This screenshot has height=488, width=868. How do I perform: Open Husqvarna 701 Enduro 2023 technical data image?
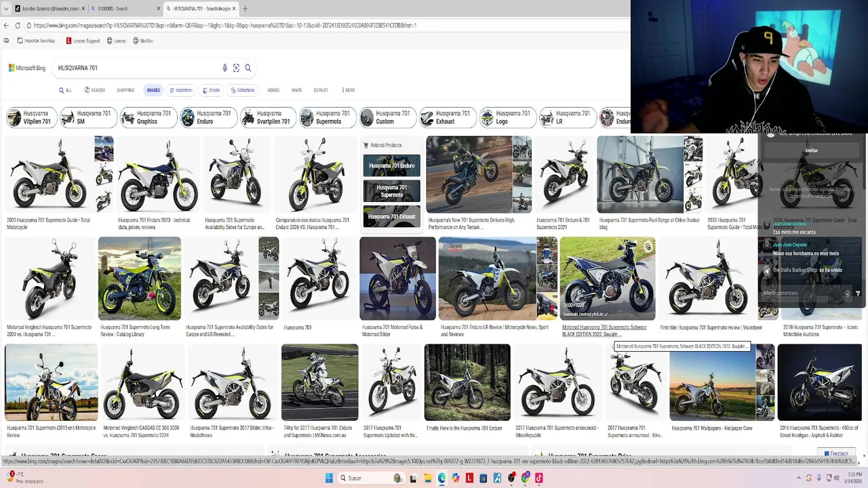[157, 174]
